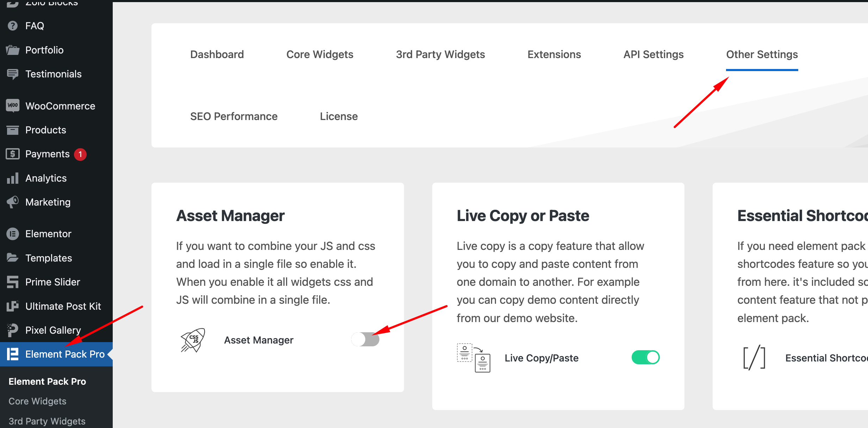Click the Asset Manager toggle label text
The height and width of the screenshot is (428, 868).
[x=259, y=340]
